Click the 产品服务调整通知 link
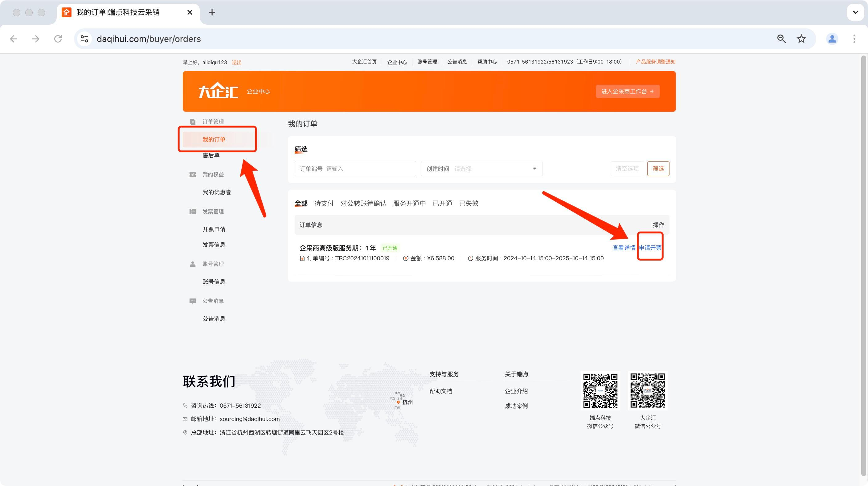The width and height of the screenshot is (868, 486). click(x=655, y=62)
